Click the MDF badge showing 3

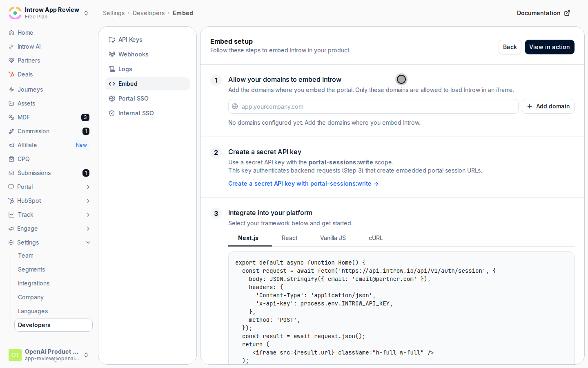[x=85, y=117]
